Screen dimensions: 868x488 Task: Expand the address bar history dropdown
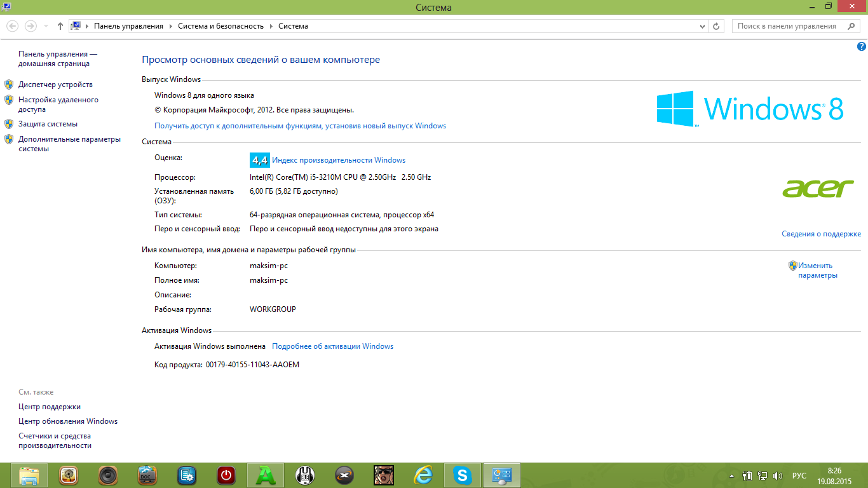[702, 26]
